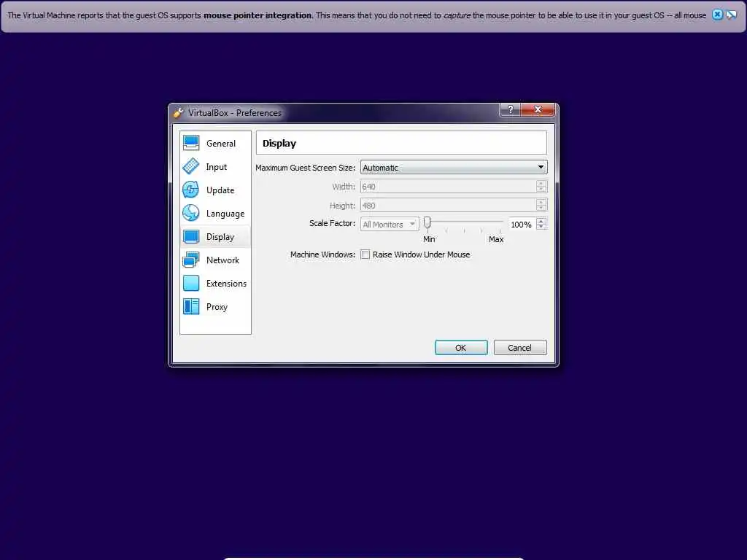
Task: Show the Extensions page
Action: (215, 283)
